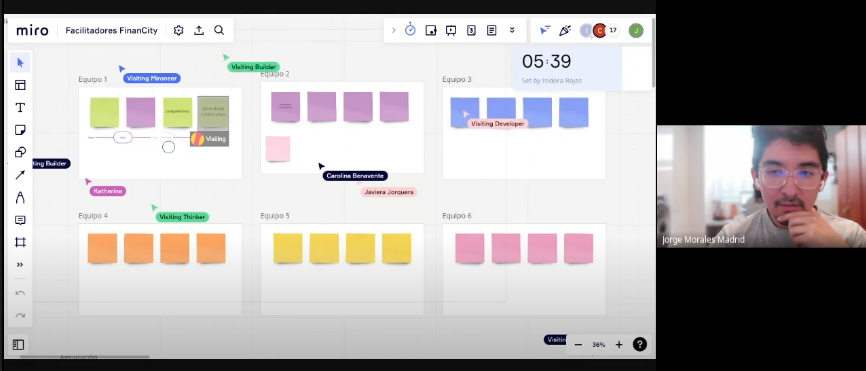The width and height of the screenshot is (866, 371).
Task: Select the first orange sticky in Equipo 4
Action: (102, 248)
